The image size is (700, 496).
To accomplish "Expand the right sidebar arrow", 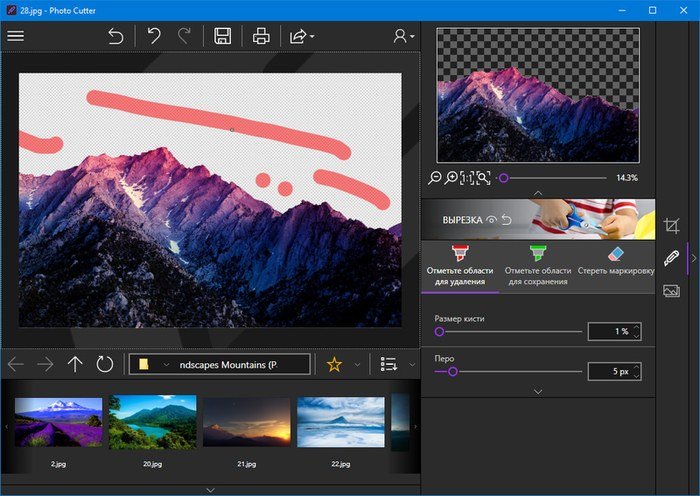I will click(694, 258).
